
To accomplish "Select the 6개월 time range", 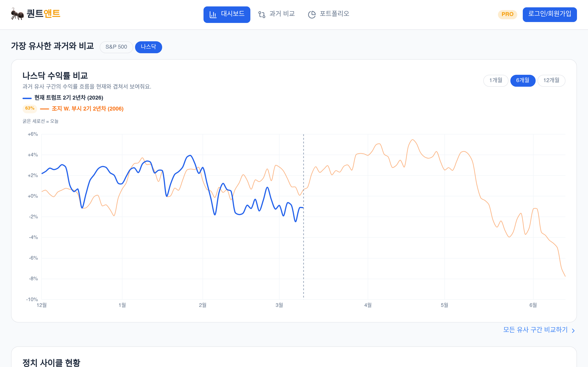I will [523, 80].
